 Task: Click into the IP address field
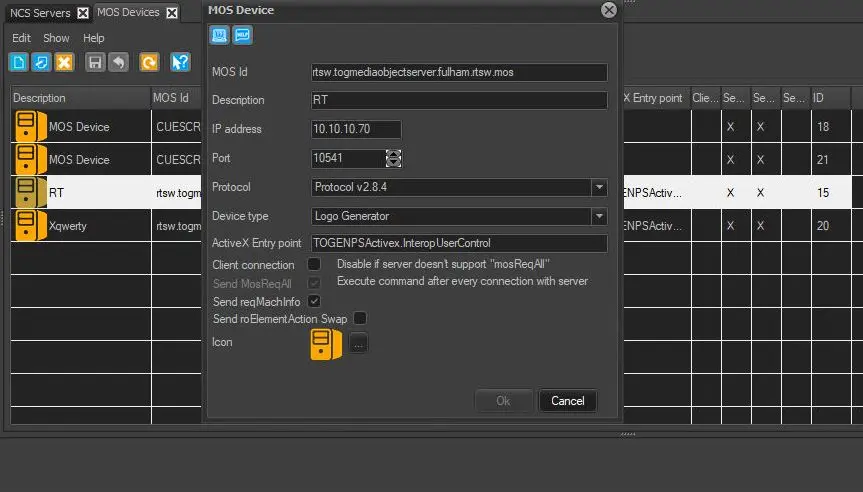356,129
